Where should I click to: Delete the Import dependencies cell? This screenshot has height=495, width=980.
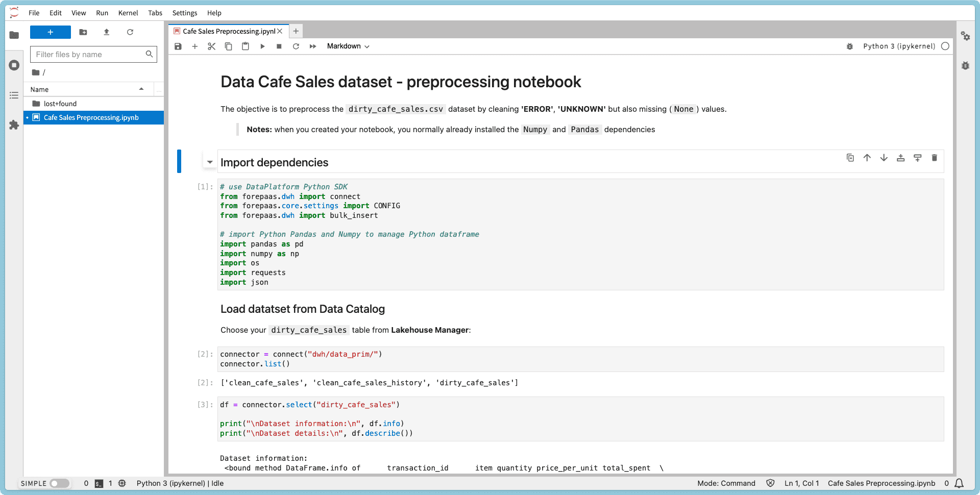(x=935, y=158)
